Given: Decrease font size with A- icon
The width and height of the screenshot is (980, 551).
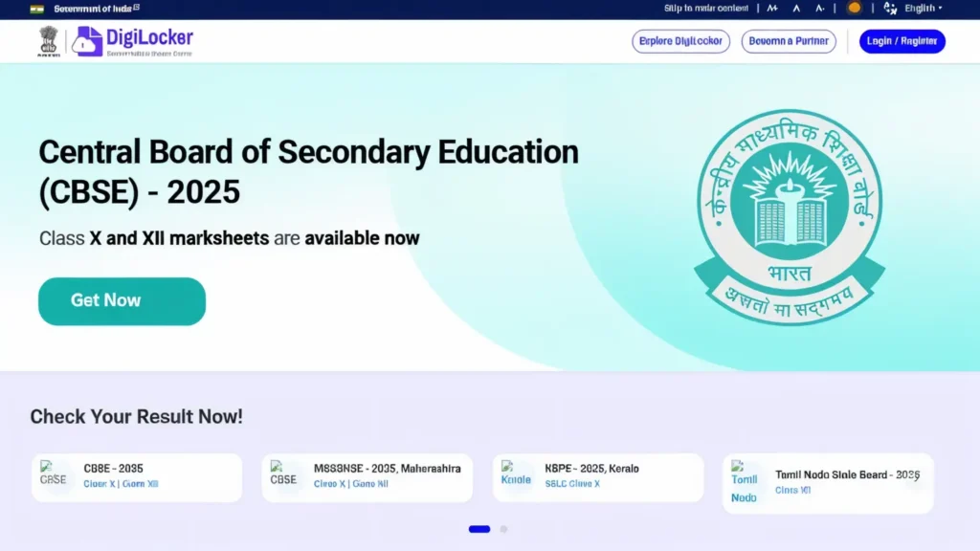Looking at the screenshot, I should click(819, 8).
